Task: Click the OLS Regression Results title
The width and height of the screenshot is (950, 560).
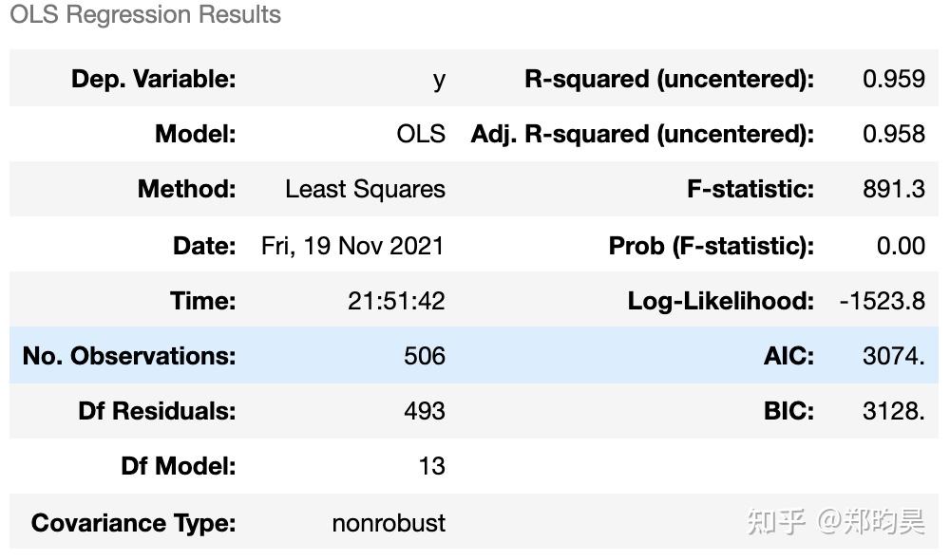Action: (145, 15)
